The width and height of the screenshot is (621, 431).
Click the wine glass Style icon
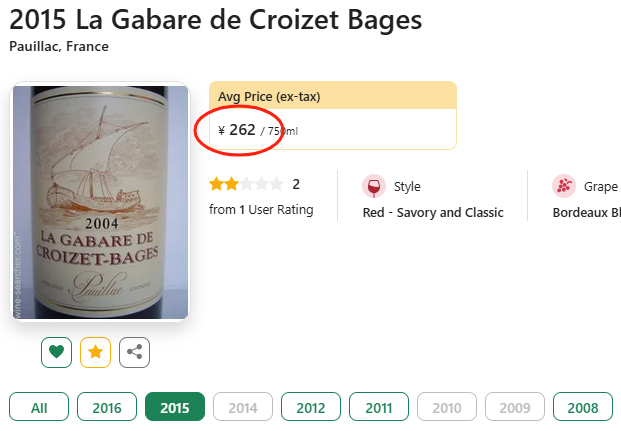click(x=374, y=186)
